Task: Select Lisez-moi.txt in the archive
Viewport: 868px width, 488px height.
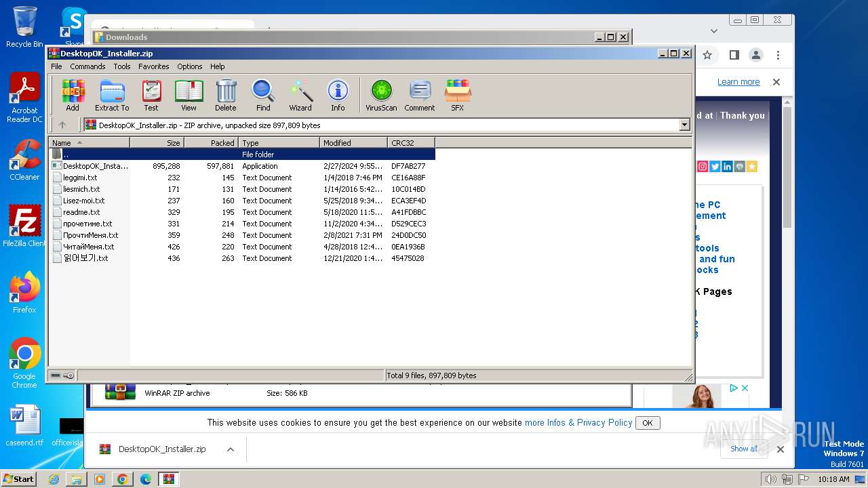Action: [x=242, y=201]
